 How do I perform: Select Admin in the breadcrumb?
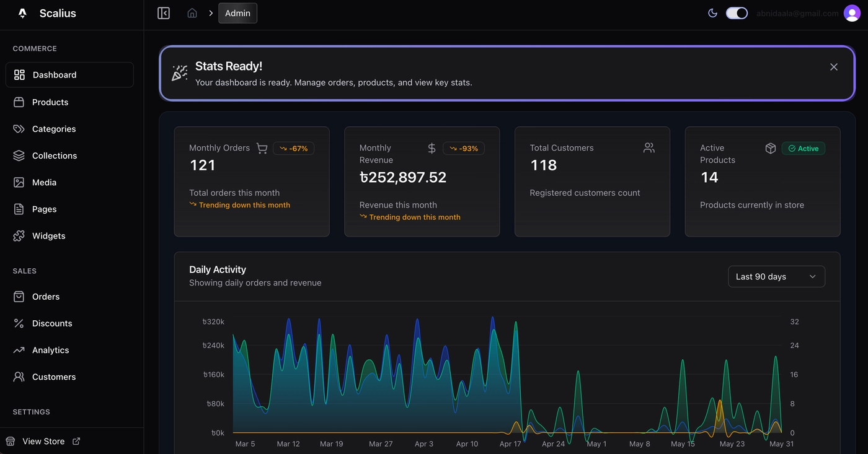tap(237, 12)
